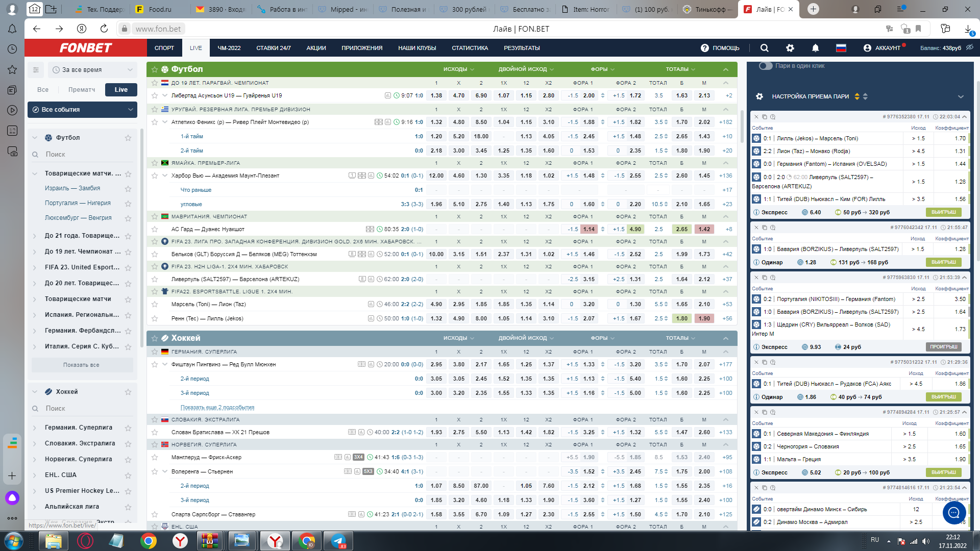980x551 pixels.
Task: Open Результаты in top menu
Action: pyautogui.click(x=522, y=48)
